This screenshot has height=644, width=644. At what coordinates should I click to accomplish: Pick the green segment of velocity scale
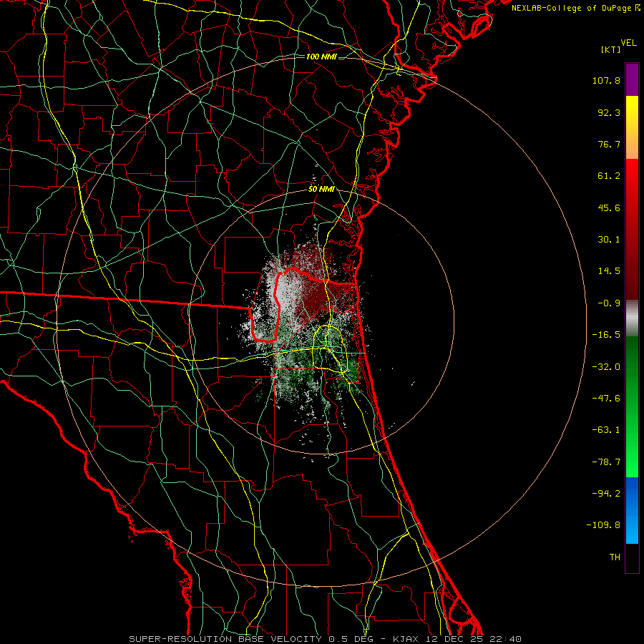632,406
